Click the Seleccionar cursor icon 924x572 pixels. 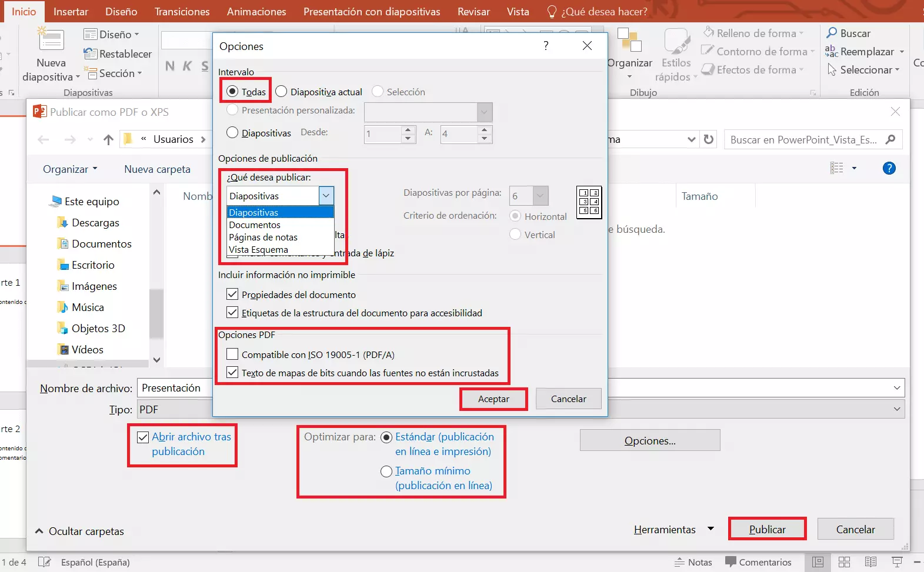pos(832,70)
